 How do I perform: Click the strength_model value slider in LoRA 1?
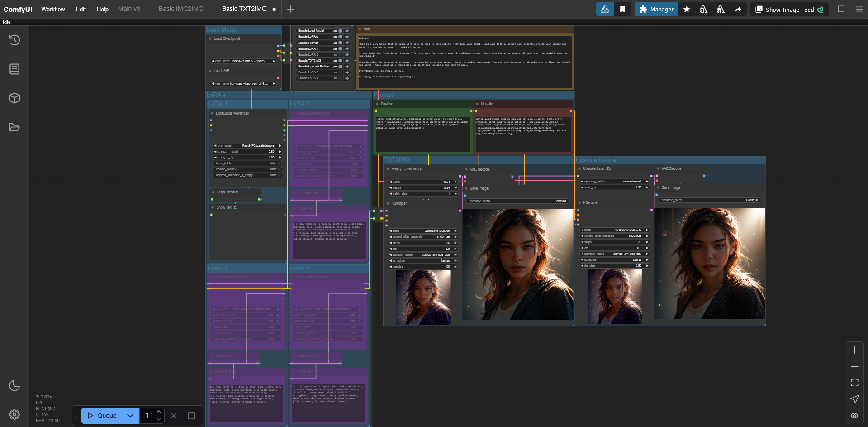[247, 152]
